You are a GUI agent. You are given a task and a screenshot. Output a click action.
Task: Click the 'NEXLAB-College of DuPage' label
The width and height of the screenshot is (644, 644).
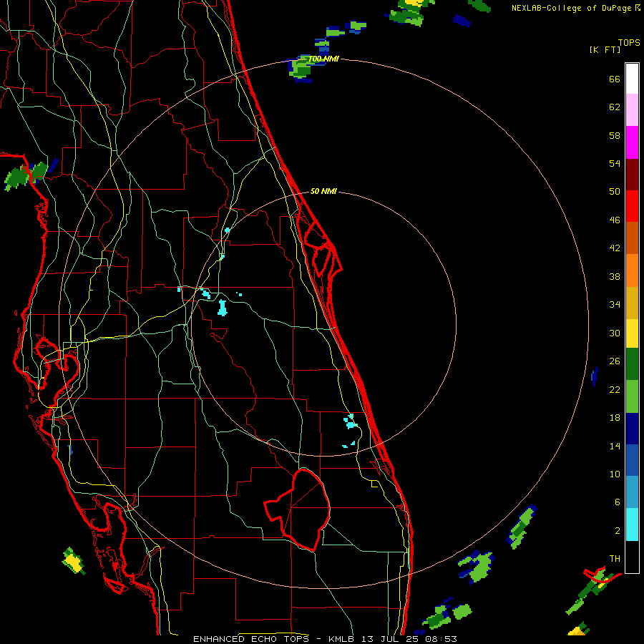coord(572,8)
